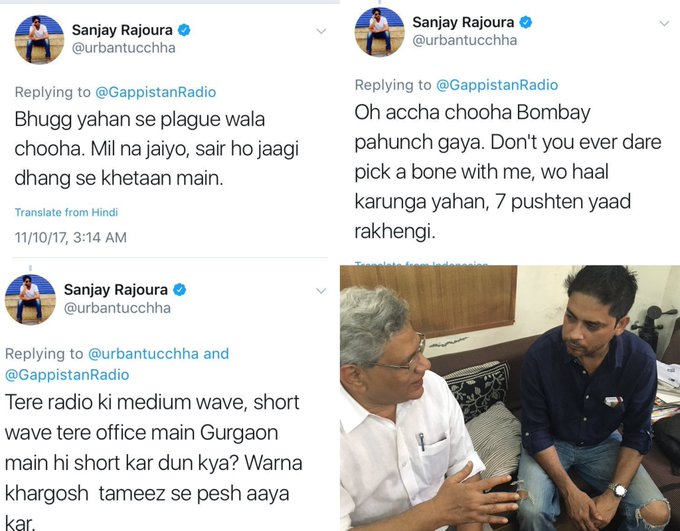Screen dimensions: 680x531
Task: Open the chevron menu on the "Oh accha chooha" tweet
Action: 662,23
